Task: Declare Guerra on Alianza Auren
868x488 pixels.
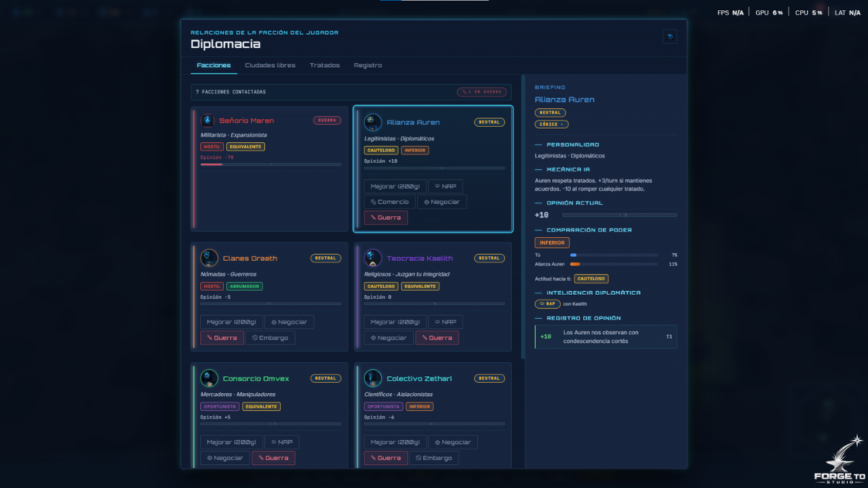Action: coord(386,218)
